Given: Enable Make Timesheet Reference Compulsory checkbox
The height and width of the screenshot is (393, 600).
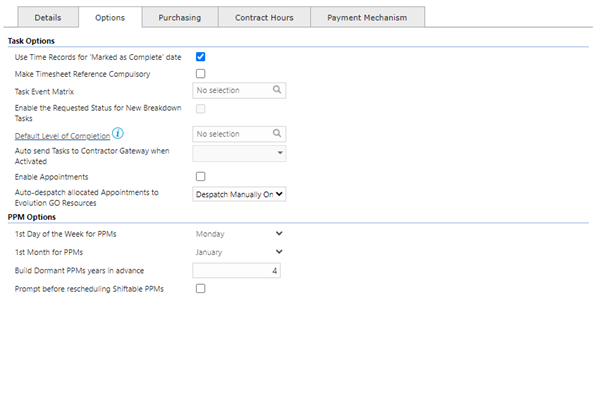Looking at the screenshot, I should (x=201, y=73).
